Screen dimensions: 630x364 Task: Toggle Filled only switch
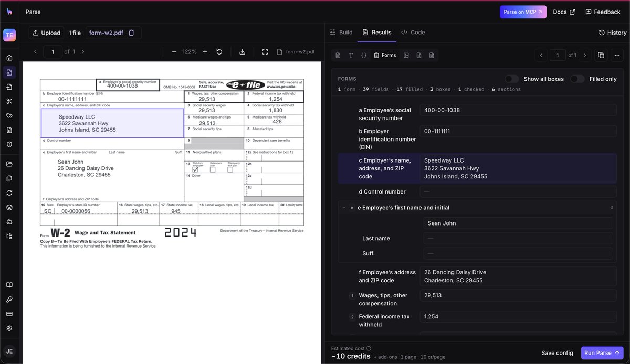click(577, 79)
